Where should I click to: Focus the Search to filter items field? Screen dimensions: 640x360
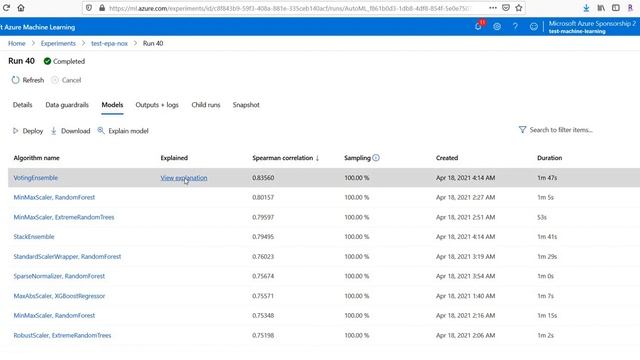561,130
